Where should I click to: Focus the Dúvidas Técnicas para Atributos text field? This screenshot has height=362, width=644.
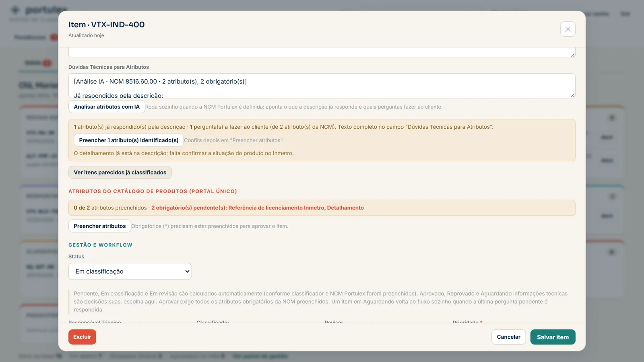(x=322, y=86)
